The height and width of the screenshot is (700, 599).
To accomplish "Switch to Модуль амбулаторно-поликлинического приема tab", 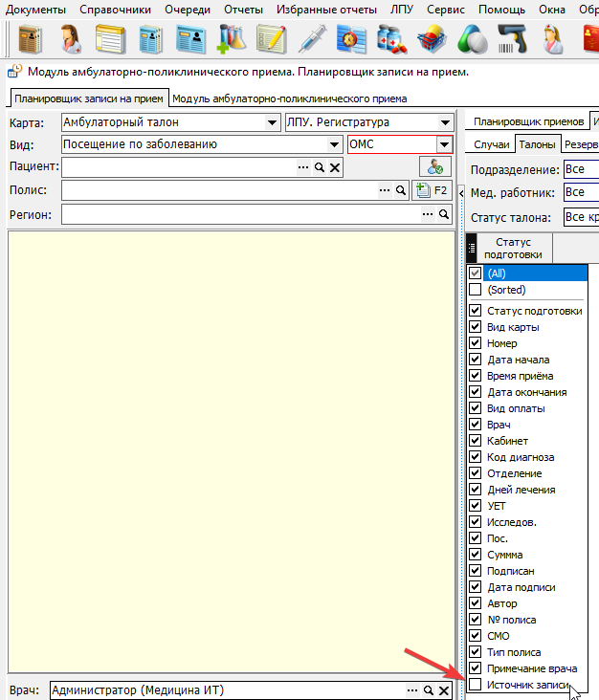I will [289, 98].
